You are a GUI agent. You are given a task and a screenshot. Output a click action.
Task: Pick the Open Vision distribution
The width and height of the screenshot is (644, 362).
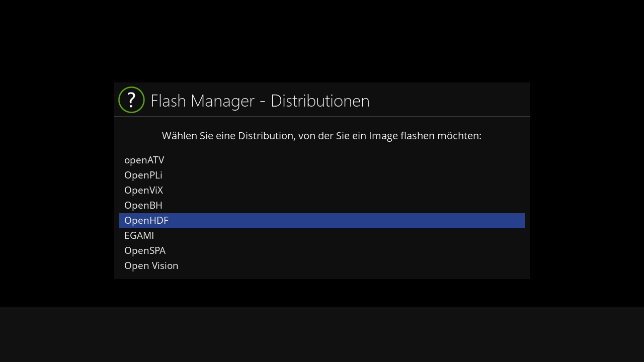pos(151,266)
